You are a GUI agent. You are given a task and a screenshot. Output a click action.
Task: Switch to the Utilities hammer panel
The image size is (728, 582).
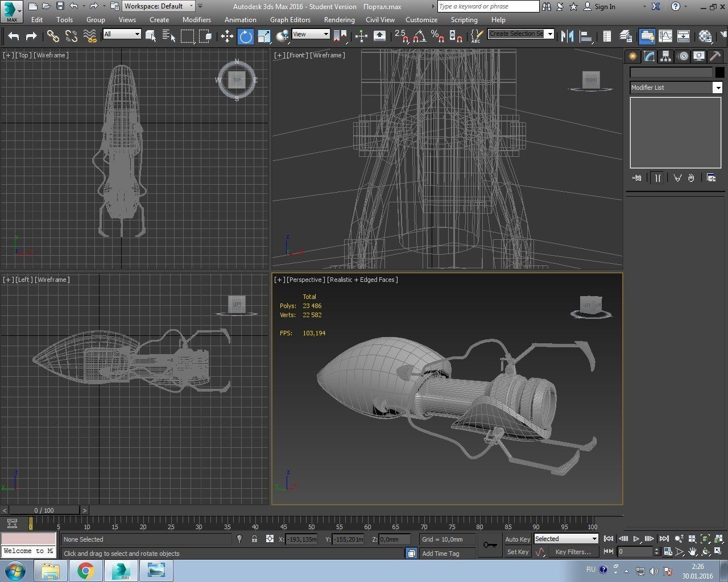click(x=715, y=56)
